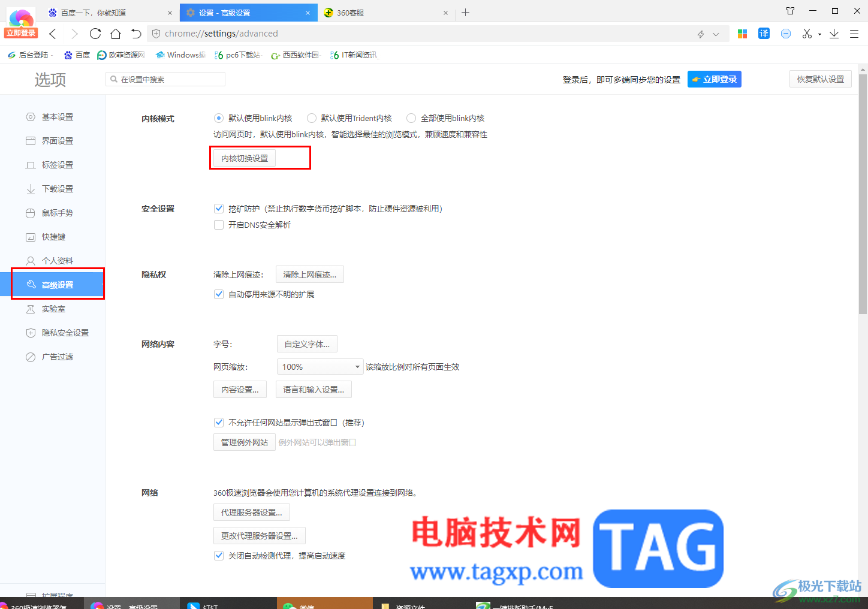Open the new tab plus button
The width and height of the screenshot is (868, 609).
(466, 12)
